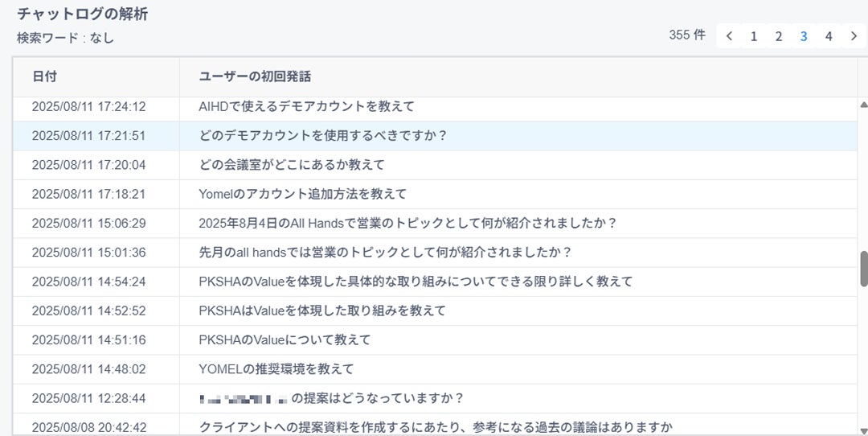Click the 日付 column header
This screenshot has height=436, width=868.
[x=45, y=77]
